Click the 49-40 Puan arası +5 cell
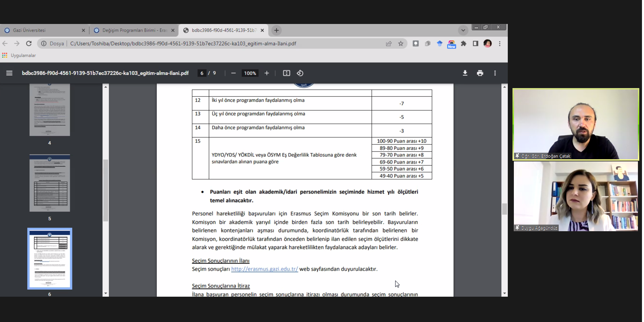 click(402, 176)
